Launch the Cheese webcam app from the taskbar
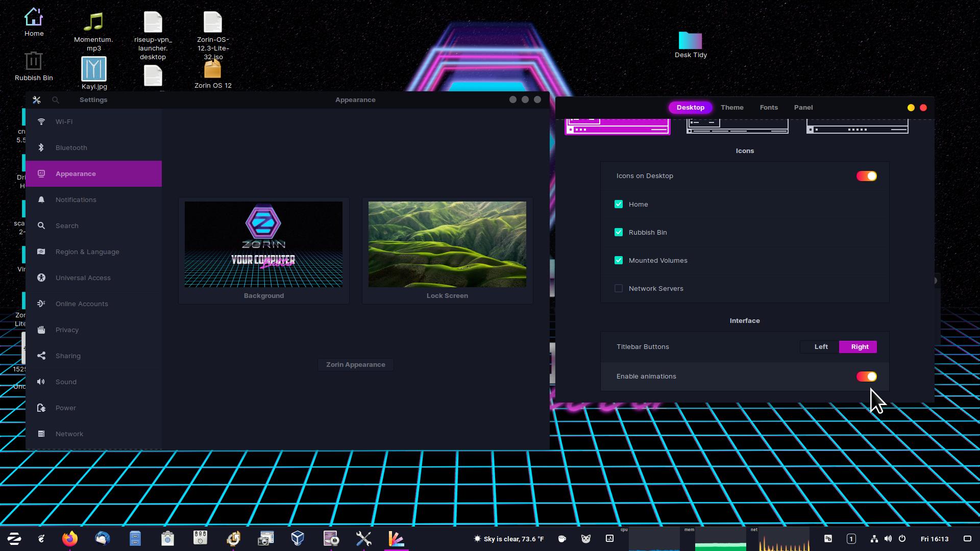This screenshot has height=551, width=980. (x=331, y=539)
